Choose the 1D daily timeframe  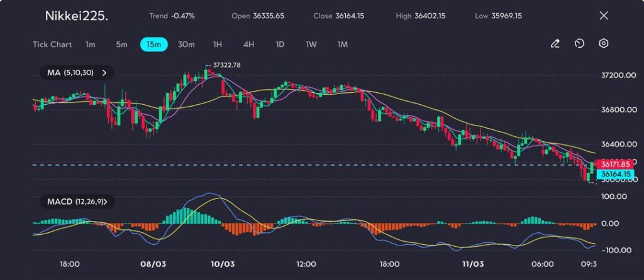(x=280, y=45)
